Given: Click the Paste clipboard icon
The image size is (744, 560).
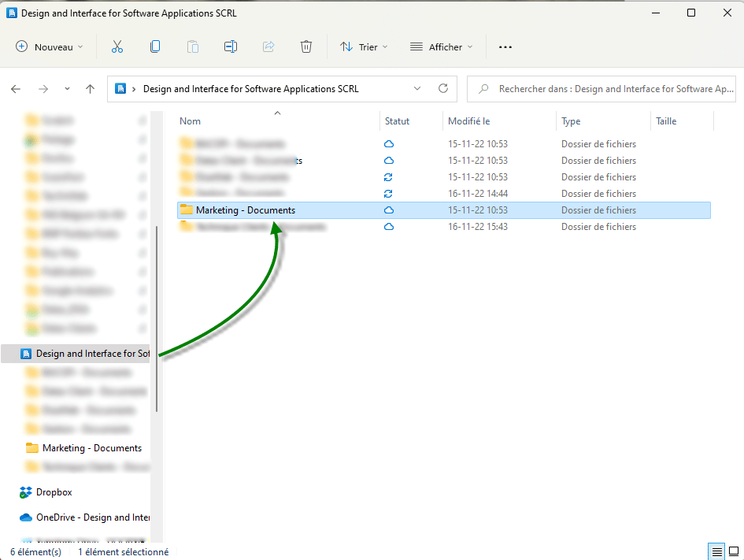Looking at the screenshot, I should (x=193, y=46).
